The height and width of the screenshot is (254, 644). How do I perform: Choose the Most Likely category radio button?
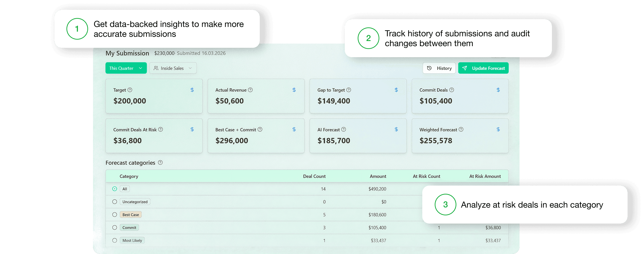tap(115, 240)
